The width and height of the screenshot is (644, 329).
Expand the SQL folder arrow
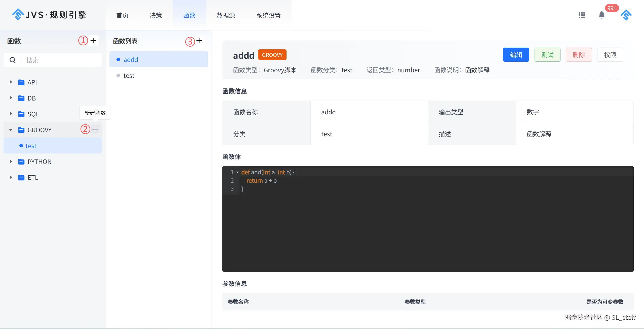11,114
